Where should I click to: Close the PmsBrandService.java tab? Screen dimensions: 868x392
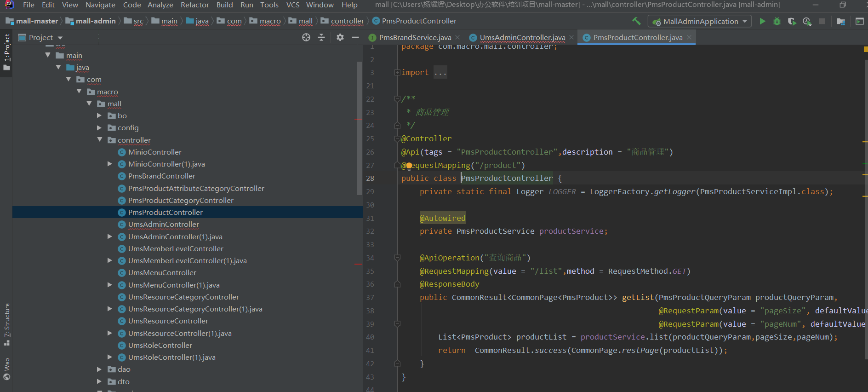(457, 37)
